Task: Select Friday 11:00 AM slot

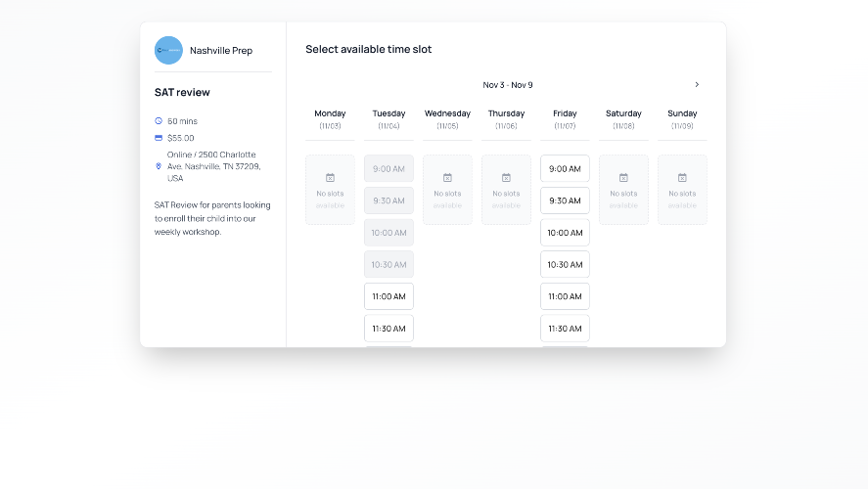Action: click(x=565, y=296)
